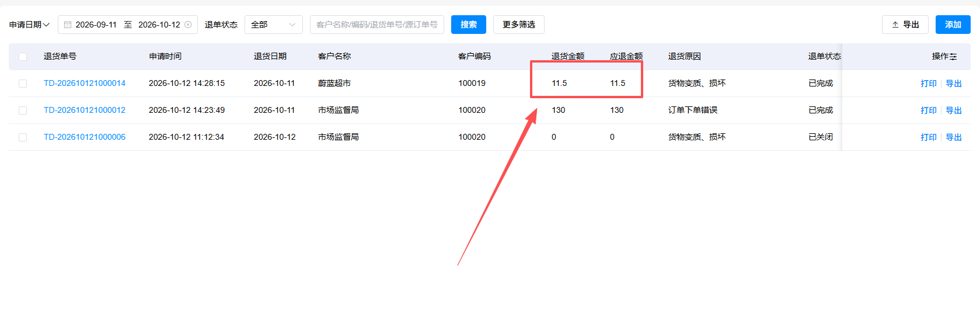This screenshot has height=311, width=980.
Task: Click 打印 for the 蔚蓝超市 row
Action: [929, 84]
